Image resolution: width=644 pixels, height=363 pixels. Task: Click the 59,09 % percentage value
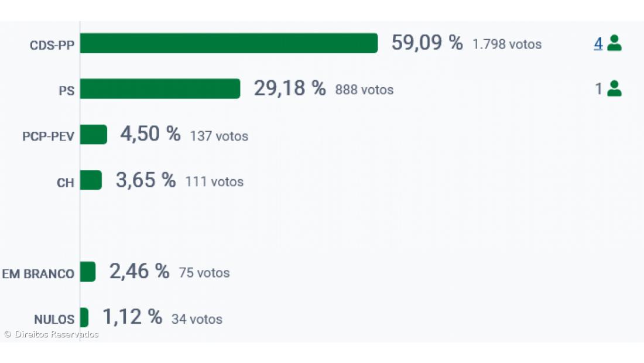click(427, 43)
